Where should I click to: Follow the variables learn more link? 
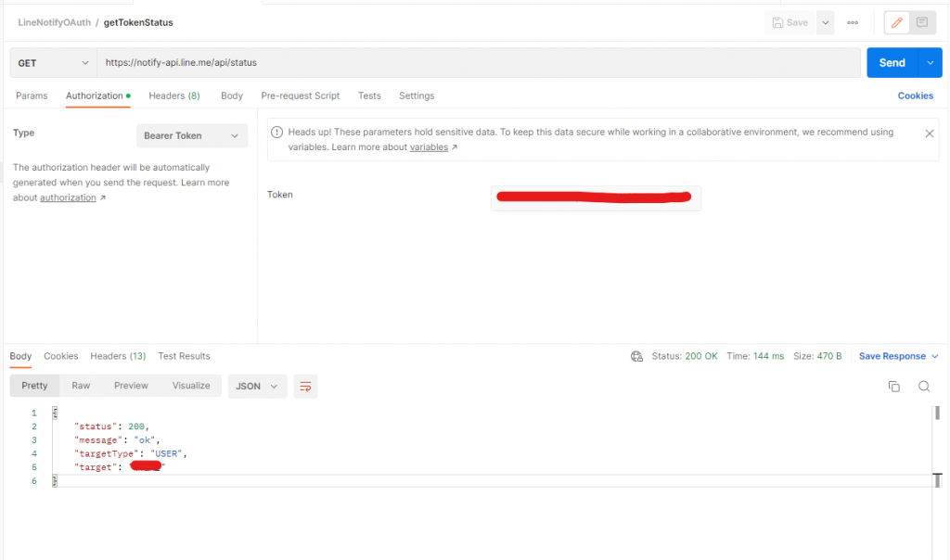(x=429, y=147)
